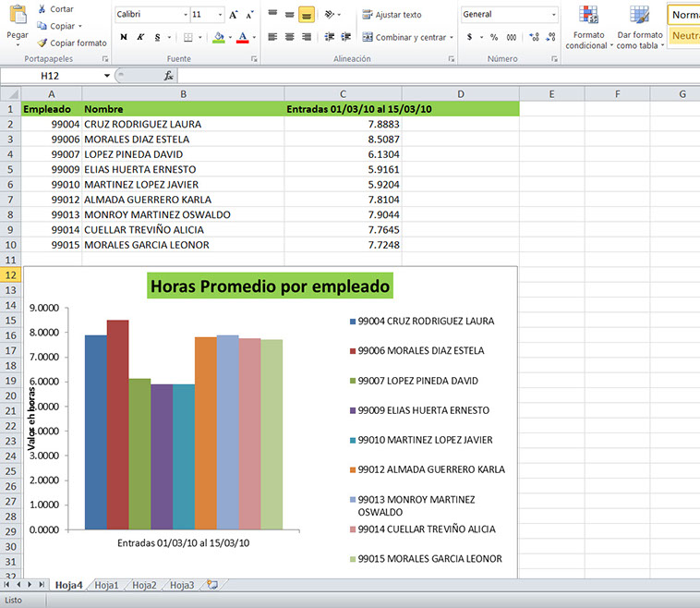Switch to the Hoja1 sheet tab
The width and height of the screenshot is (700, 608).
click(x=106, y=585)
